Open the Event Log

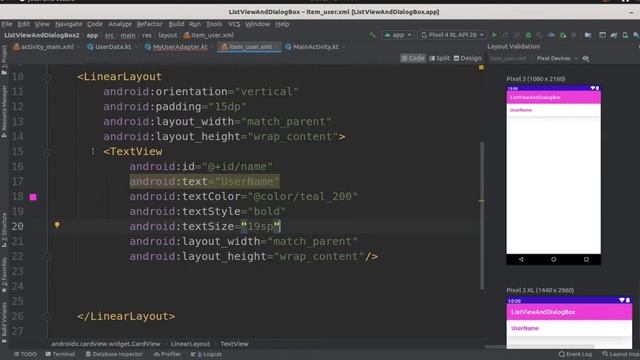coord(575,354)
